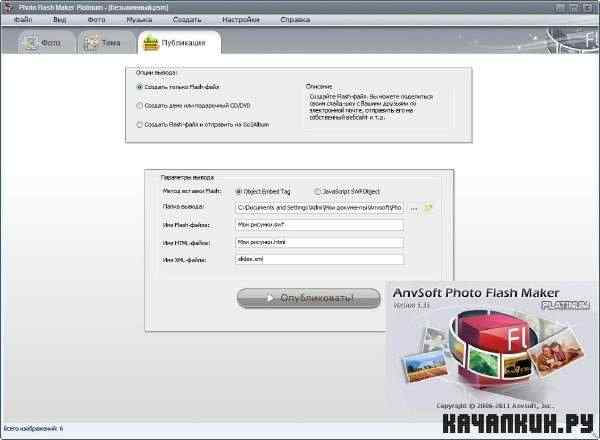This screenshot has height=440, width=600.
Task: Click the Фото tab picture icon
Action: pos(30,42)
